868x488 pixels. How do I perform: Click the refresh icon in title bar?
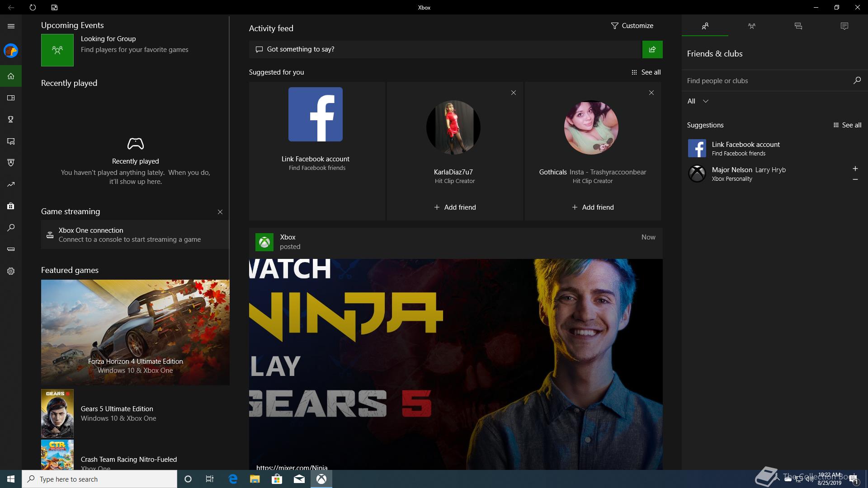[x=33, y=7]
